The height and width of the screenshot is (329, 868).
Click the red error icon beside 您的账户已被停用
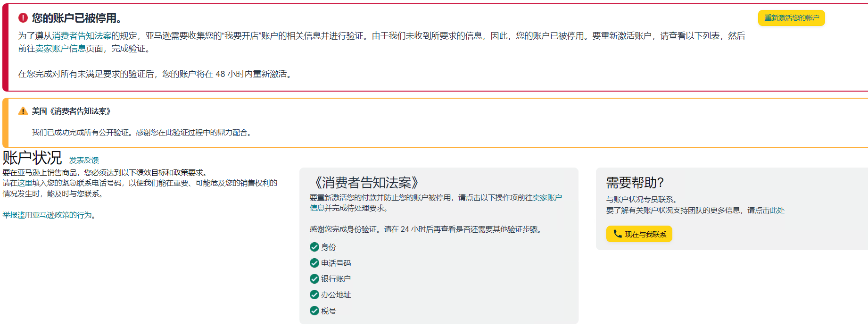(23, 18)
